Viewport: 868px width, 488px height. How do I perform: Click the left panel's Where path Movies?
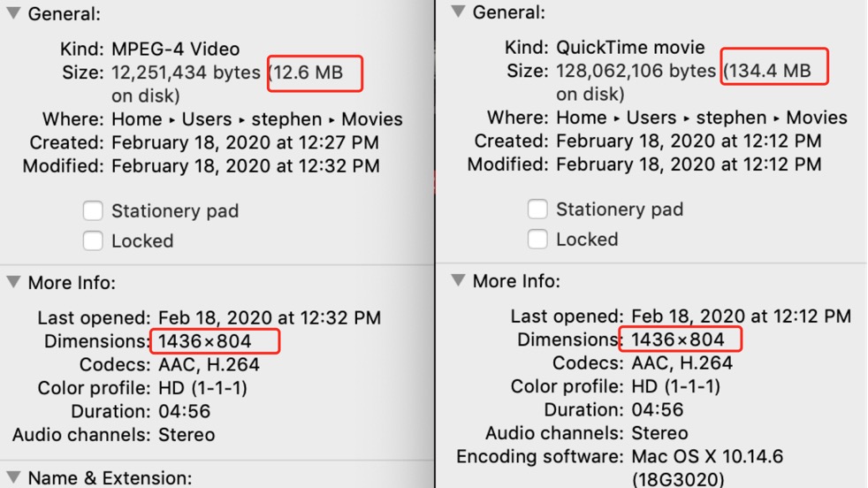[x=372, y=119]
